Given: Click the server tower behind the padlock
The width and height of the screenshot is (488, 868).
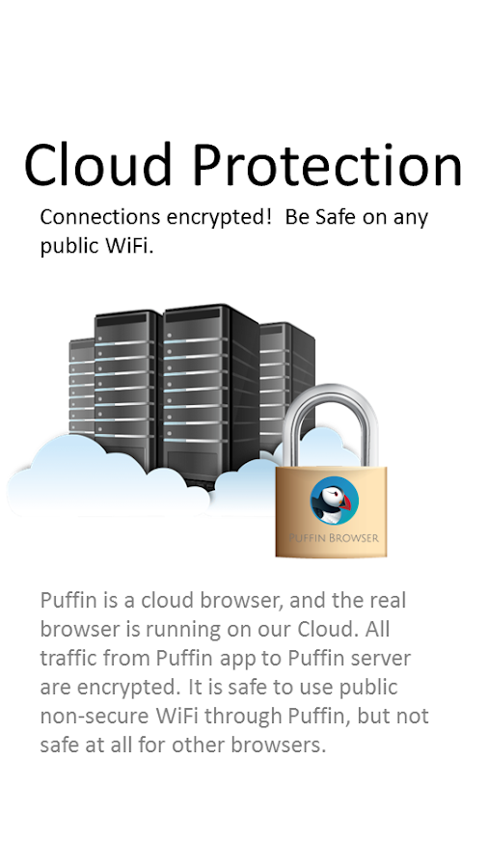Looking at the screenshot, I should (286, 382).
